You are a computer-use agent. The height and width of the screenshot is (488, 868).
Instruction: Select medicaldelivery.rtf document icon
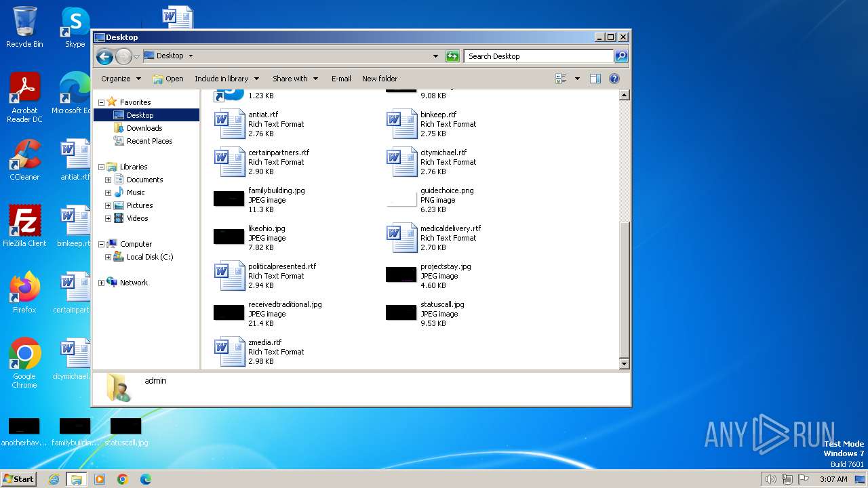coord(402,238)
